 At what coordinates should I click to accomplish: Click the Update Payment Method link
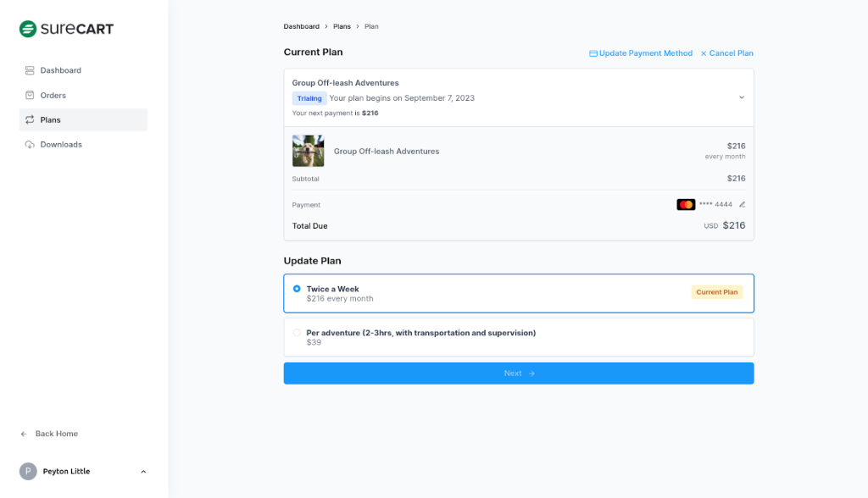coord(641,53)
